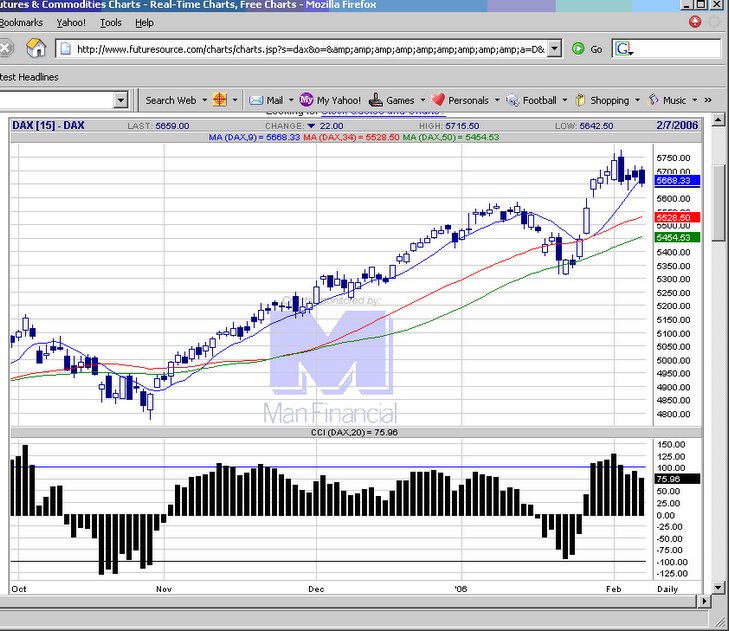Click the Latest Headlines bookmark
Screen dimensions: 729x631
(29, 77)
